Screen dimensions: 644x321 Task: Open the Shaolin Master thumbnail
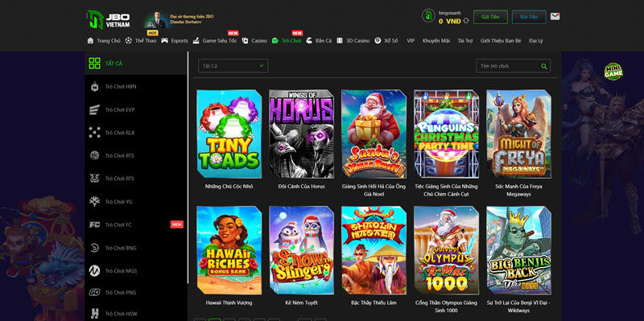tap(374, 250)
